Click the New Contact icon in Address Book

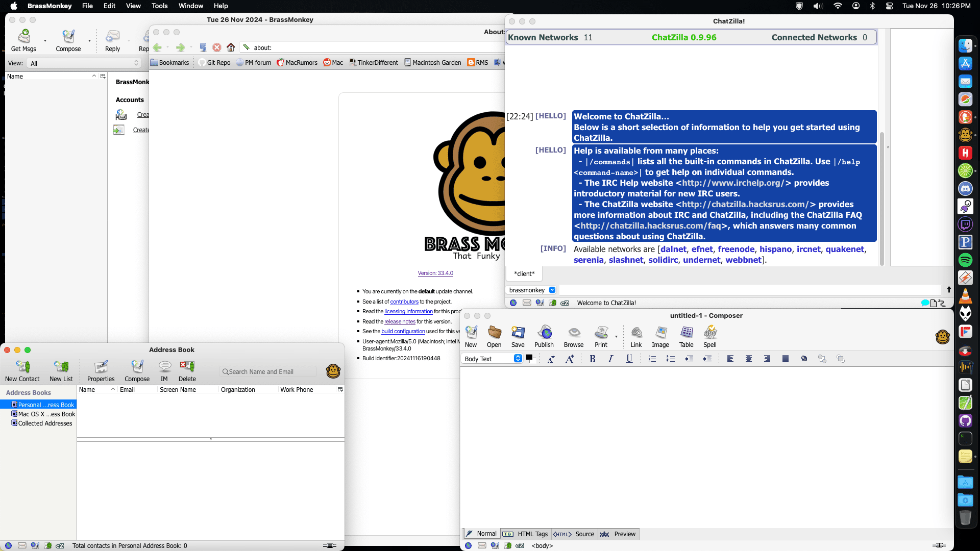(22, 367)
